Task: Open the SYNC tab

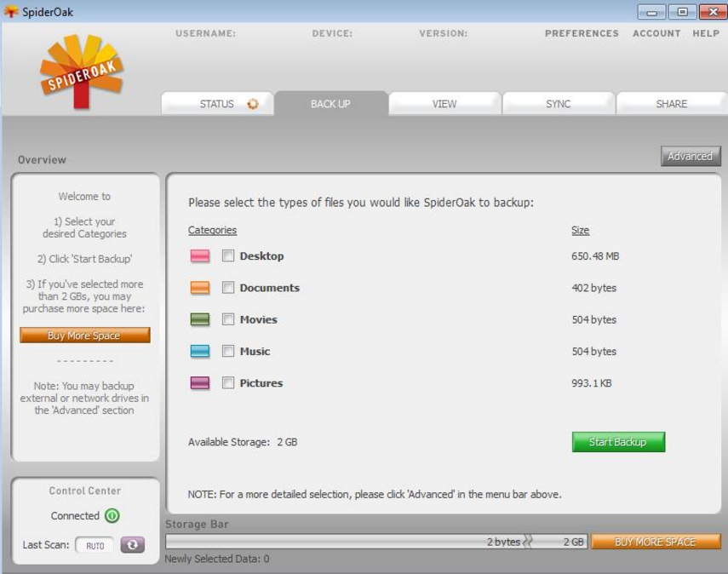Action: point(558,104)
